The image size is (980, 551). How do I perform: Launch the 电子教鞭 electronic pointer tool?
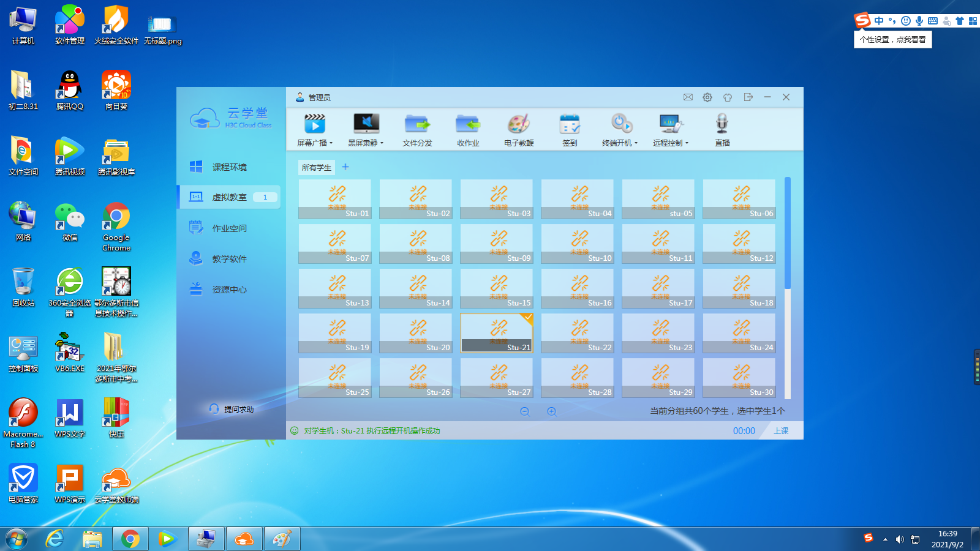tap(519, 125)
